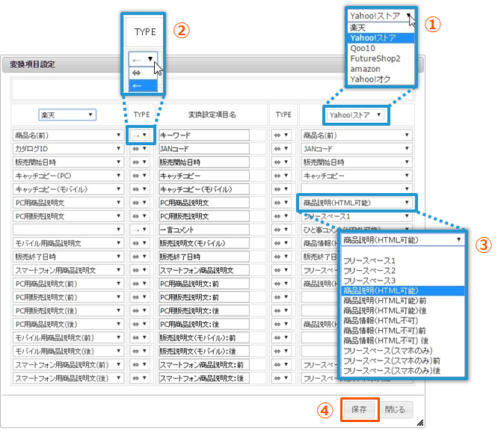504x431 pixels.
Task: Open left empty dropdown beside 一言コメント
Action: (68, 230)
